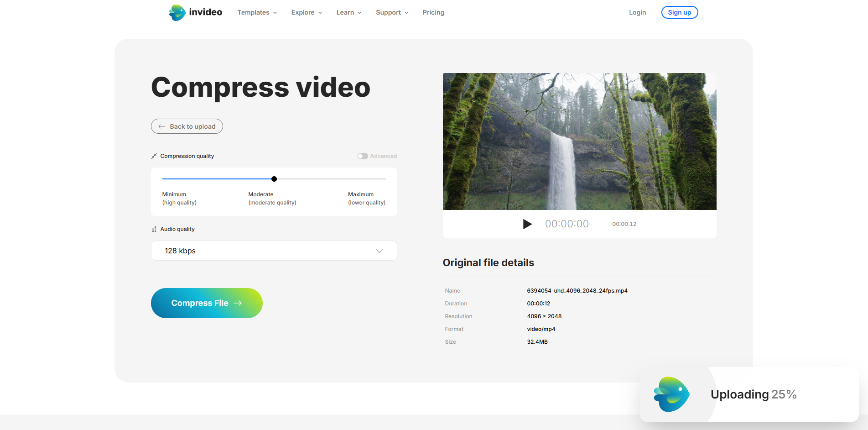The image size is (868, 430).
Task: Click the compression quality adjustment icon
Action: click(154, 156)
